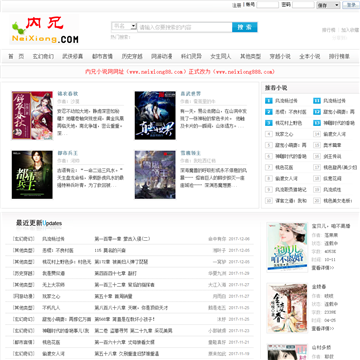Click the [历史穿越] tag in updates list
360x360 pixels.
click(x=24, y=273)
